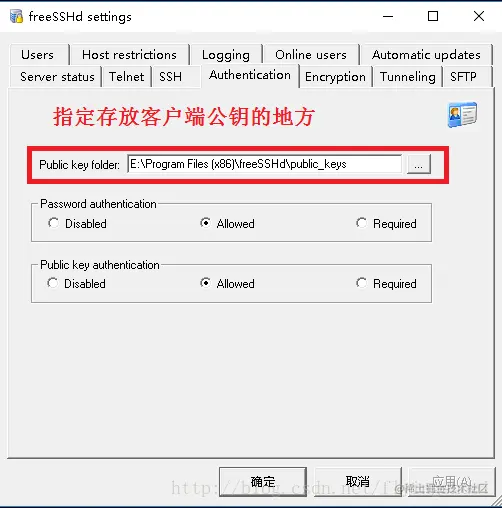Open the Host restrictions tab
Viewport: 502px width, 508px height.
tap(130, 55)
